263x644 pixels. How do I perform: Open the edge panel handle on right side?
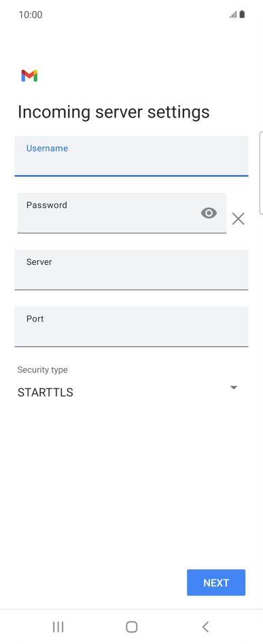261,173
